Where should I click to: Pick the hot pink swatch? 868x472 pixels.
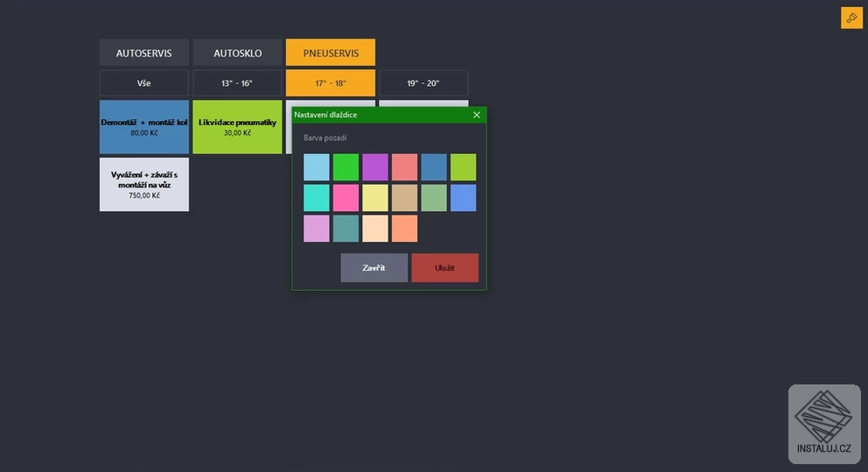346,198
